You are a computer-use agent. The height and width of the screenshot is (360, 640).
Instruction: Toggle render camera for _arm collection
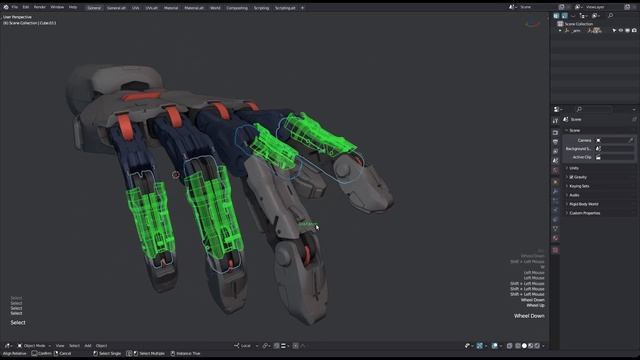634,30
